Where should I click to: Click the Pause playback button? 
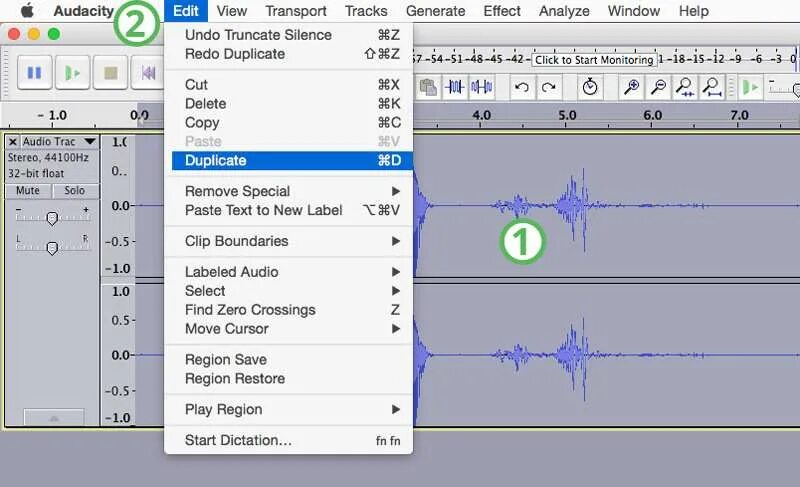pos(34,72)
